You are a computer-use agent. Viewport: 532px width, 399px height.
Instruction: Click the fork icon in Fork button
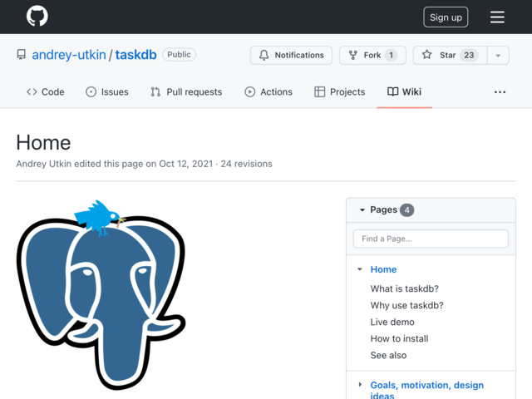pyautogui.click(x=352, y=55)
